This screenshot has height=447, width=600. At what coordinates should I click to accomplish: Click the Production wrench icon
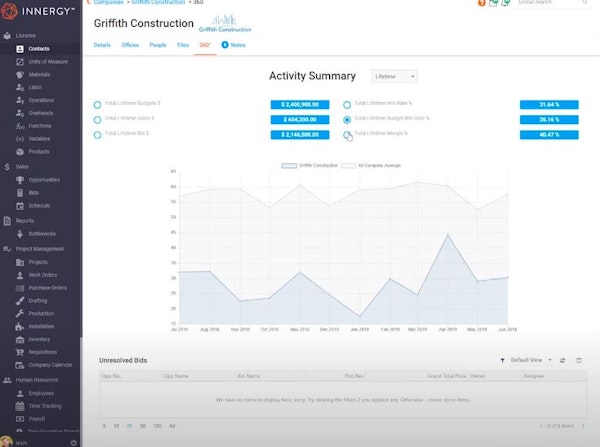tap(20, 313)
